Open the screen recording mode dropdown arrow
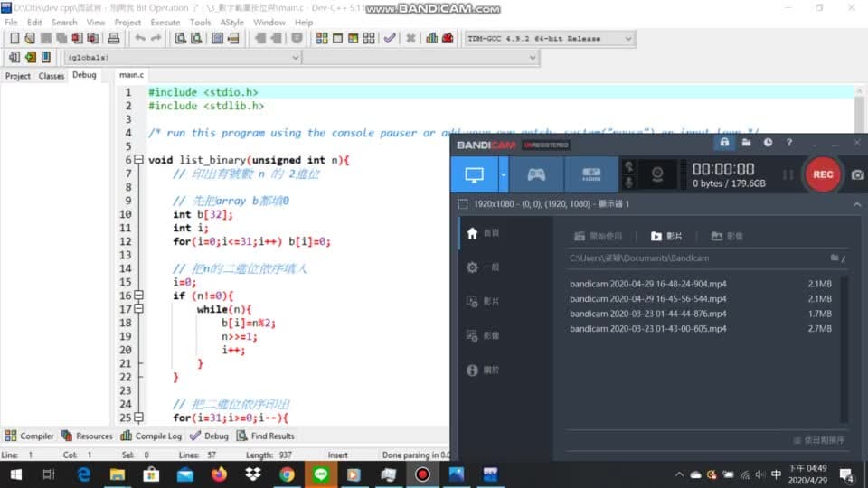 pos(504,174)
